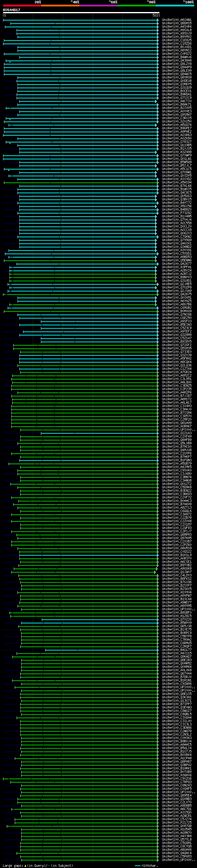
Task: Open hit UniRef100_A8IAN1
Action: coord(176,20)
